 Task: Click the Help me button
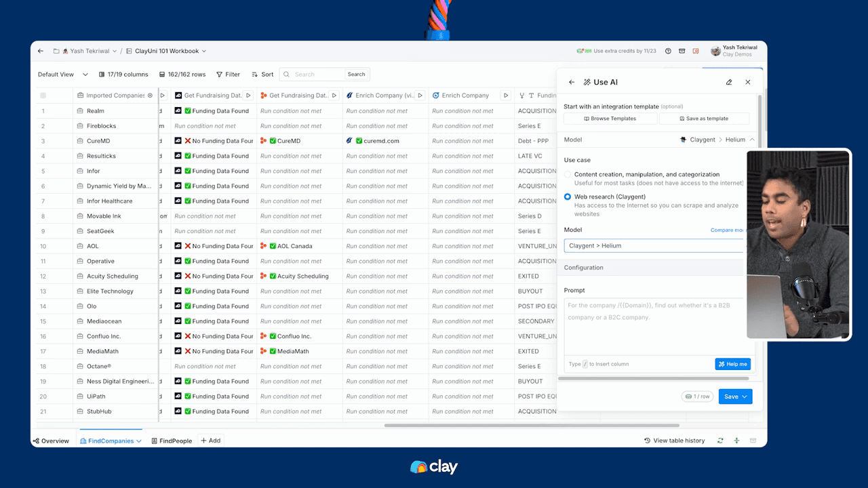click(732, 364)
